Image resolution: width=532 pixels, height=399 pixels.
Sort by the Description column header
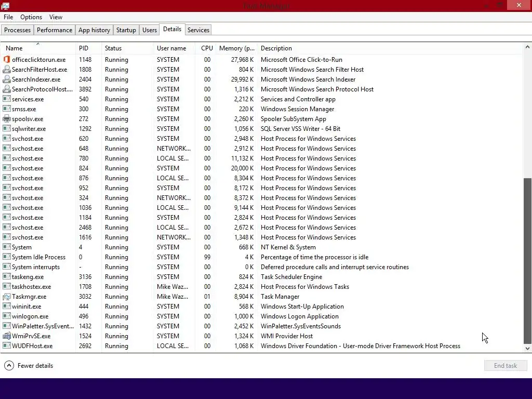[x=390, y=48]
